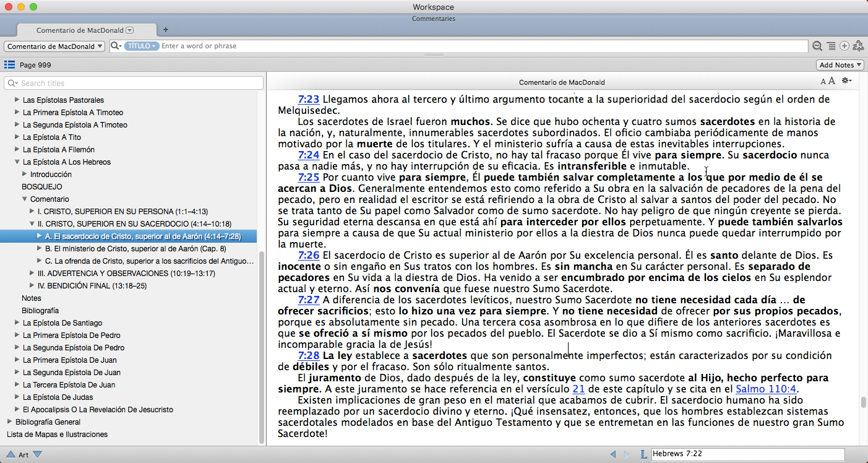Expand the Introducción entry
The image size is (868, 463).
pos(25,174)
